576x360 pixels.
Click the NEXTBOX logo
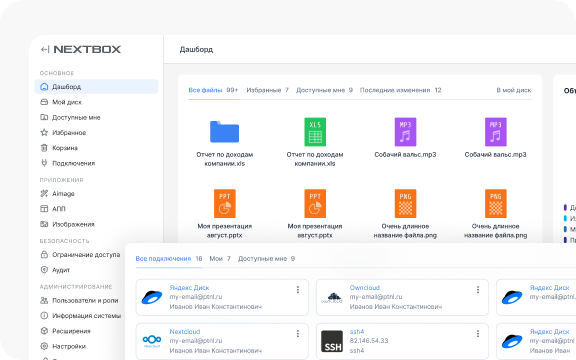[x=87, y=49]
